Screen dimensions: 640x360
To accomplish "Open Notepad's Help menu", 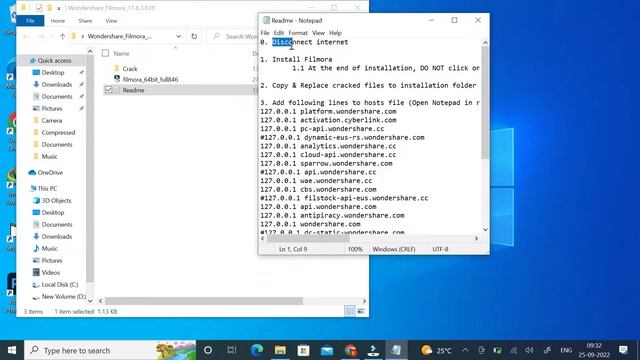I will point(335,33).
